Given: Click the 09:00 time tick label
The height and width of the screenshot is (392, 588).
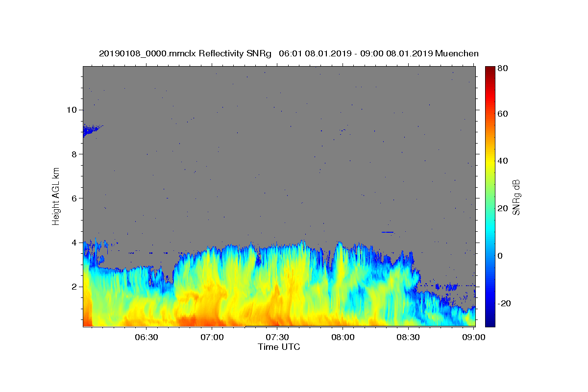Looking at the screenshot, I should pyautogui.click(x=473, y=337).
